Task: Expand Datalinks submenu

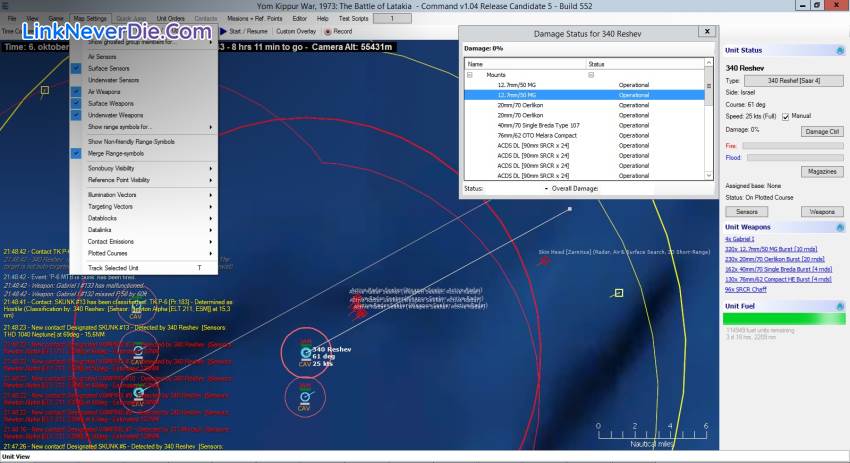Action: 144,230
